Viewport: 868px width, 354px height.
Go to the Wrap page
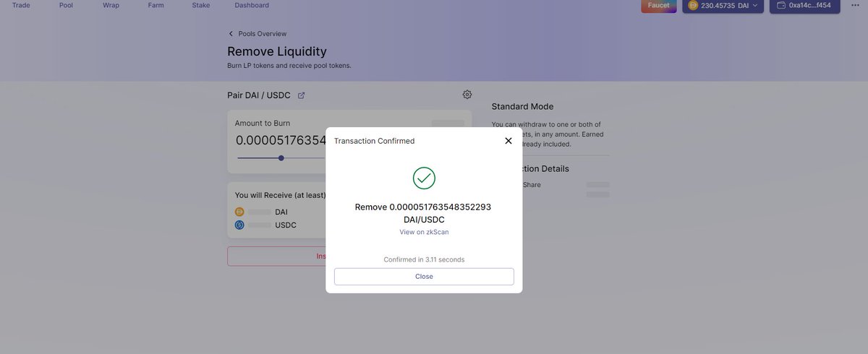[x=111, y=5]
